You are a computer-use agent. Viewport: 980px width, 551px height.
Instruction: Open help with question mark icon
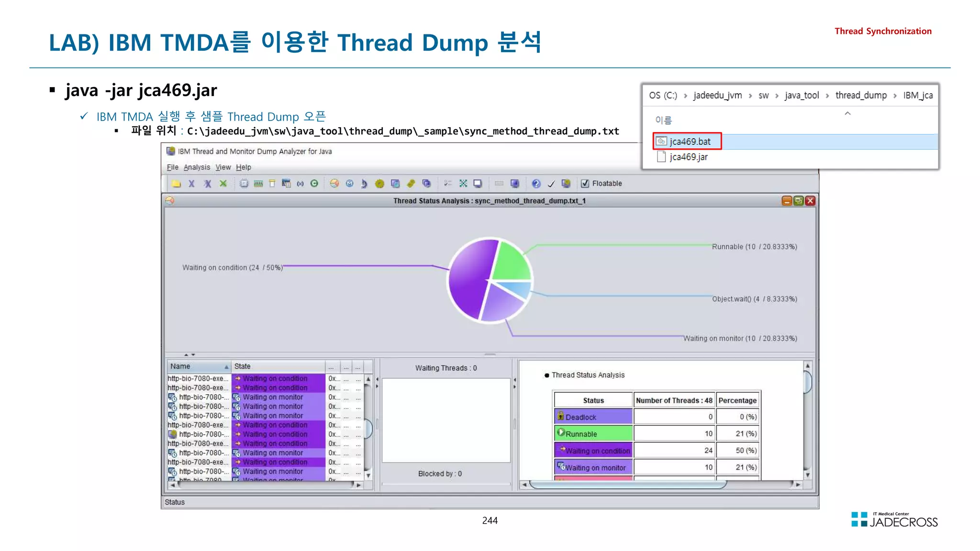536,184
